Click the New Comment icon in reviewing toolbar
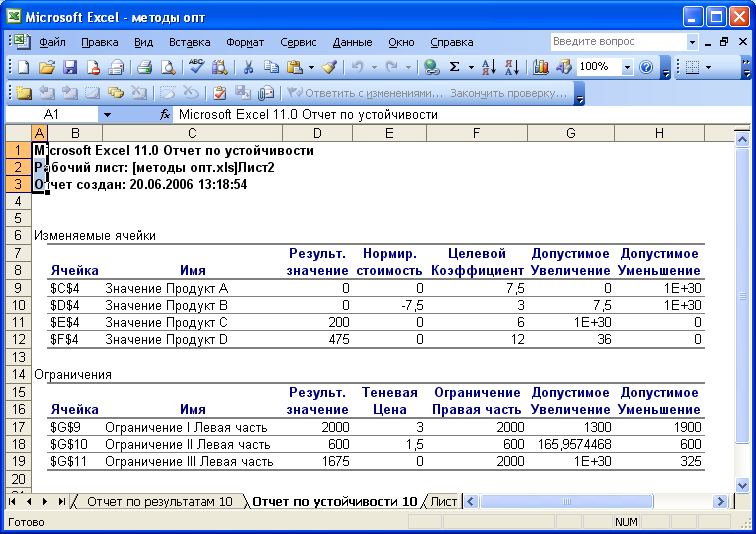This screenshot has width=756, height=534. [x=23, y=93]
